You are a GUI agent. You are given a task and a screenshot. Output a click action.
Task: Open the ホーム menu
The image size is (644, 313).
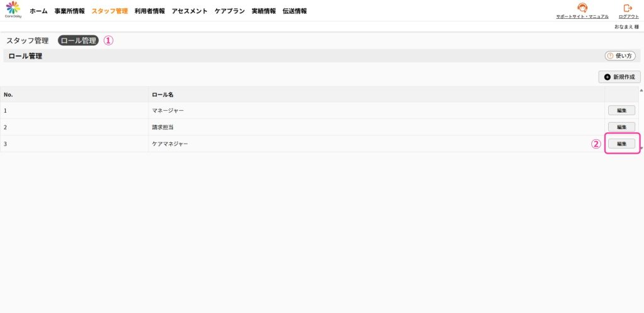pyautogui.click(x=38, y=11)
